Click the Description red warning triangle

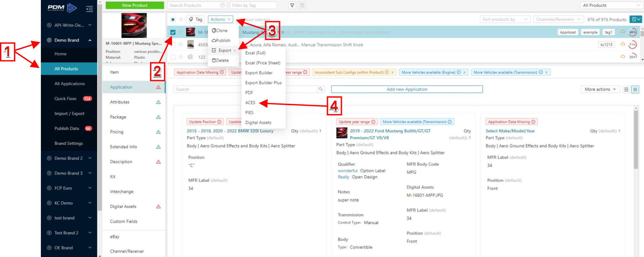(158, 162)
